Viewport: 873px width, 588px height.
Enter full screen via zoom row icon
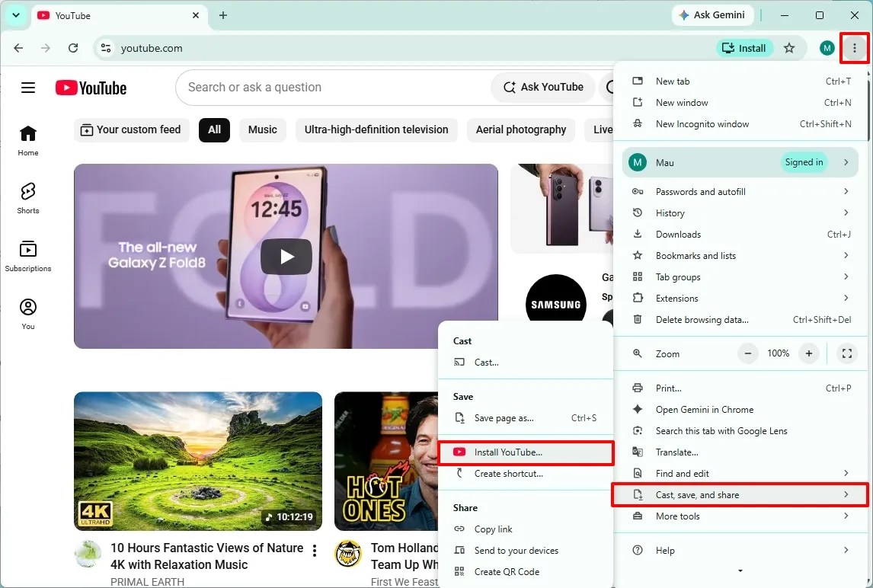(847, 353)
